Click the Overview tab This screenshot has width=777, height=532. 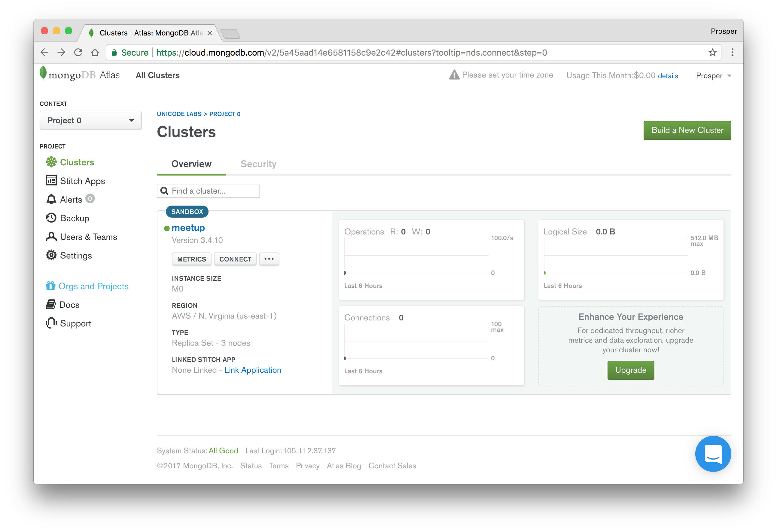pyautogui.click(x=191, y=164)
